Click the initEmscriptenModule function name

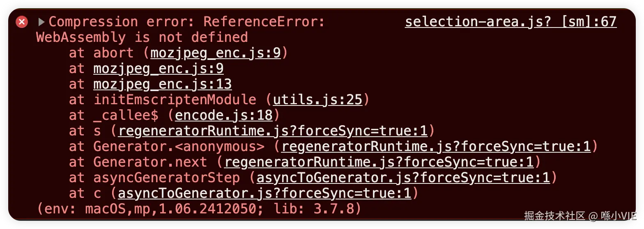[175, 100]
